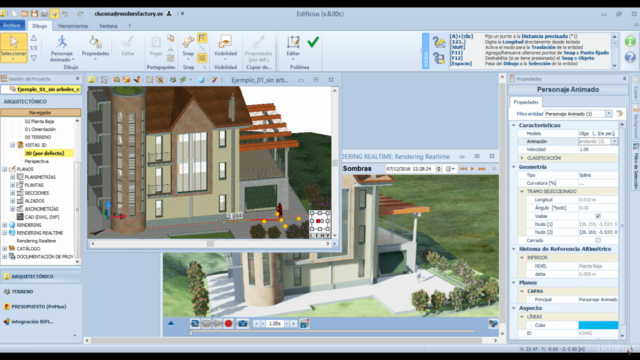Switch to the Herramientas tab
The width and height of the screenshot is (640, 360).
pyautogui.click(x=73, y=26)
